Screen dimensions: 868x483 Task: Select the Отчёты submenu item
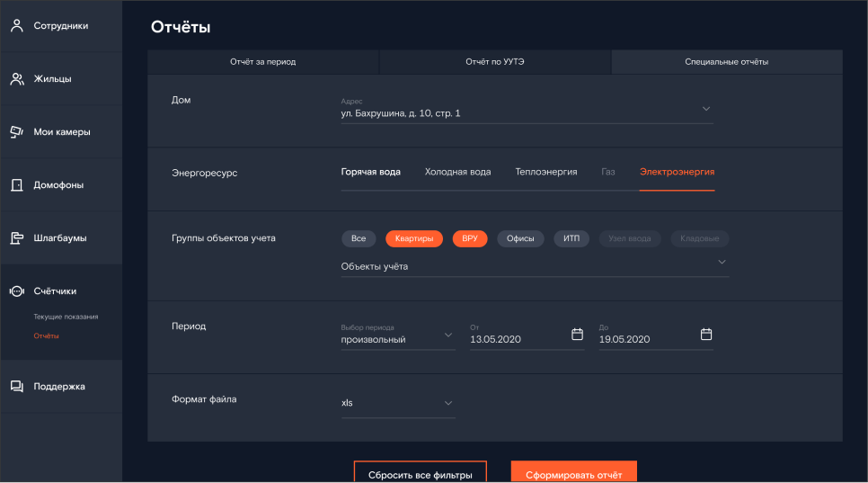click(46, 335)
